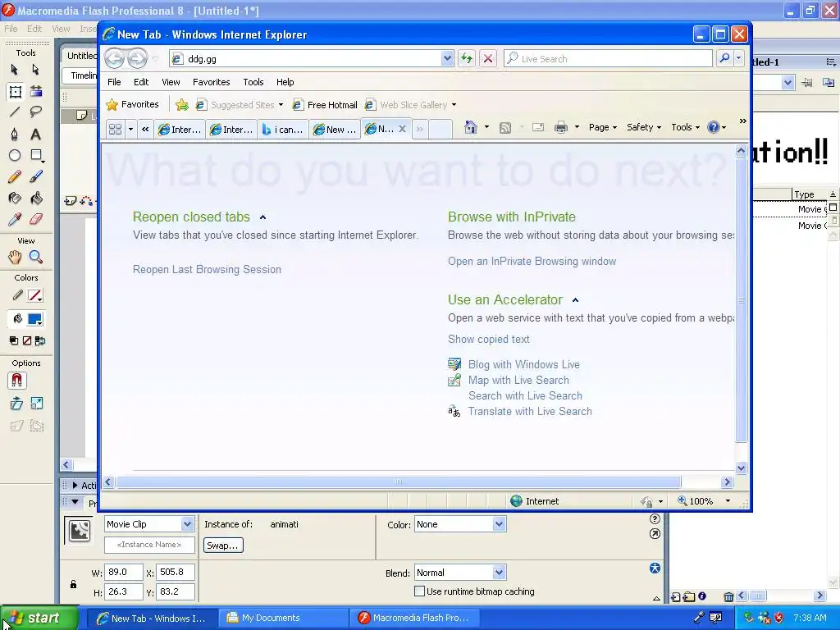
Task: Select the Paint Bucket tool
Action: [x=36, y=199]
